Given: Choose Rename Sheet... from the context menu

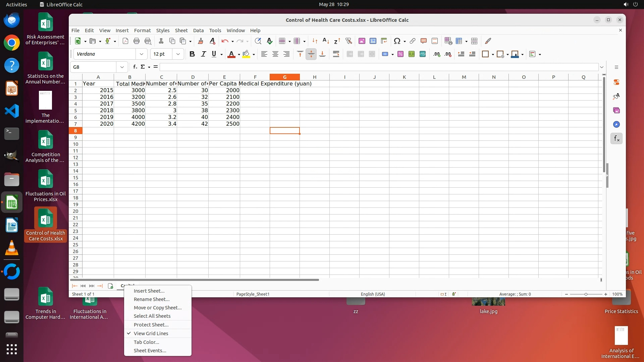Looking at the screenshot, I should point(152,299).
